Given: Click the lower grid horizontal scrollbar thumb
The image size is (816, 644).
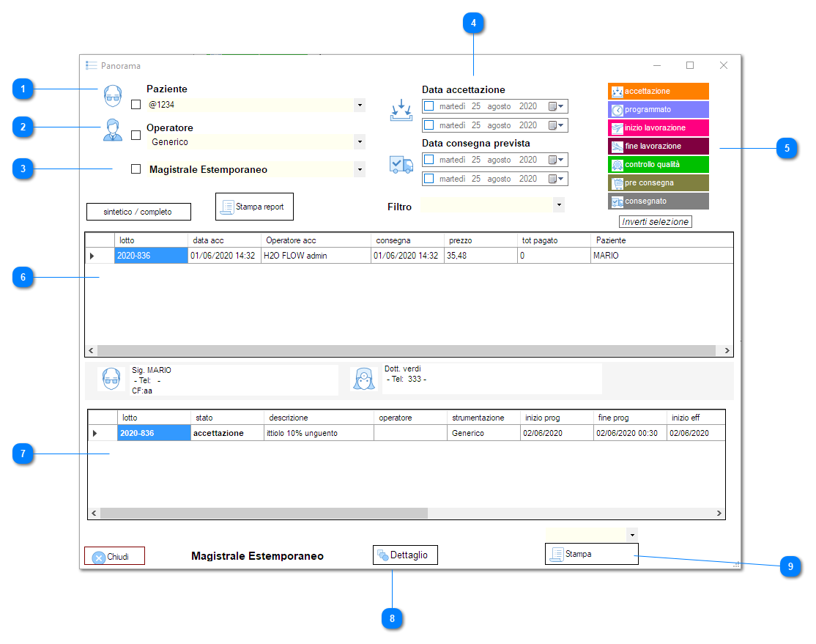Looking at the screenshot, I should point(264,514).
